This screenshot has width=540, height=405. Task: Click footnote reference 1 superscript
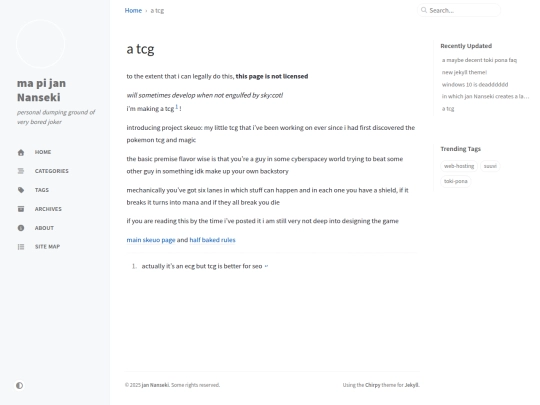pos(177,107)
